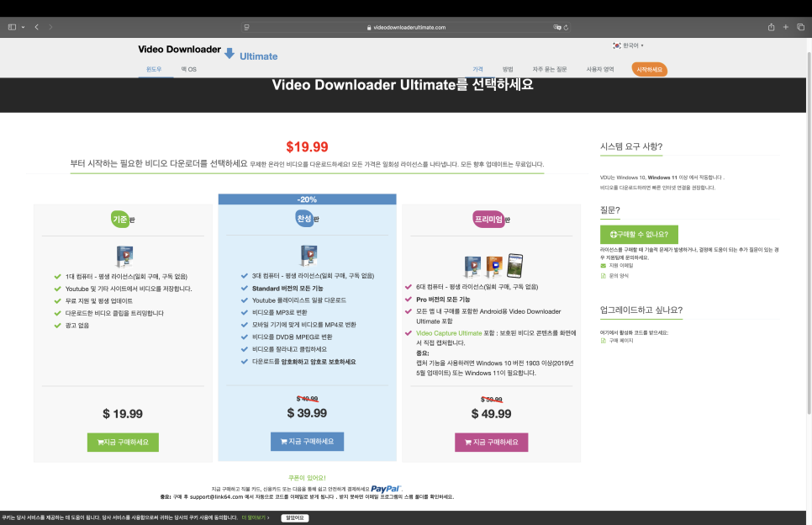This screenshot has height=525, width=812.
Task: Open the 방법 menu item
Action: [508, 69]
